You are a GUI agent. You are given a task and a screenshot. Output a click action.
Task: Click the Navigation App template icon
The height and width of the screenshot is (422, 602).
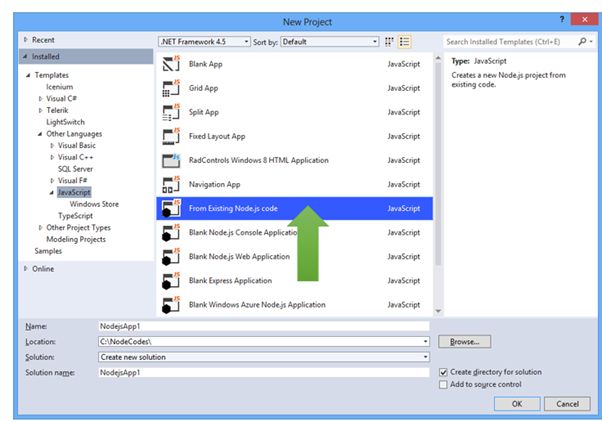(x=171, y=184)
